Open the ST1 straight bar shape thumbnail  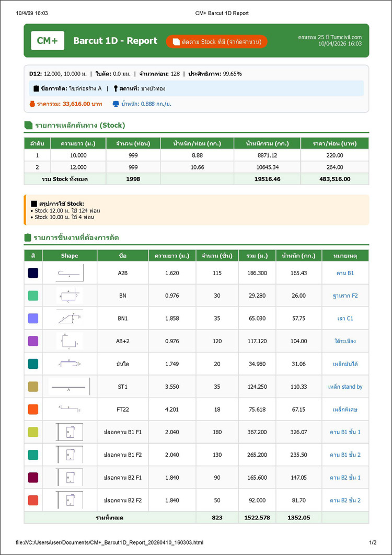[x=70, y=387]
